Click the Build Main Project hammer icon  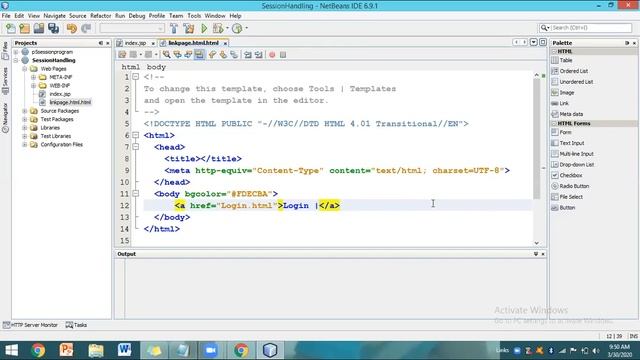[x=174, y=28]
